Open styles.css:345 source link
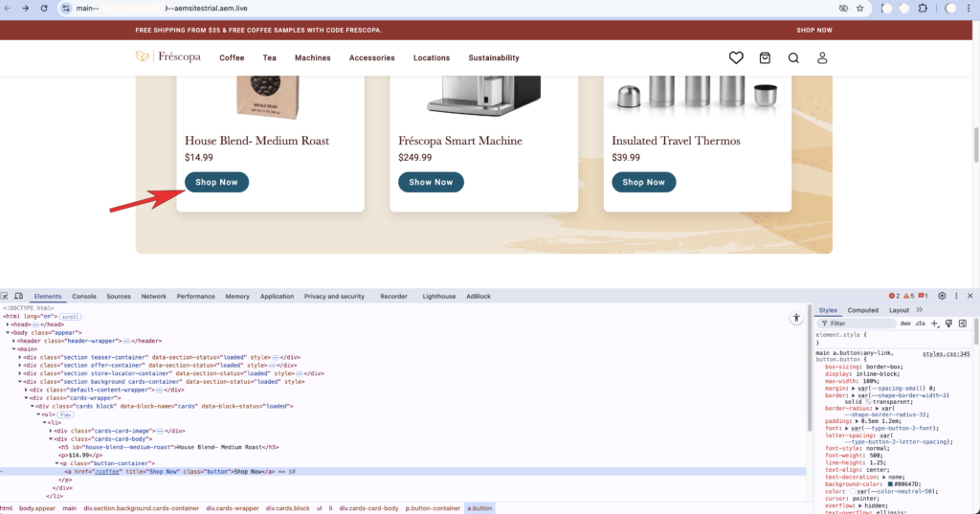The height and width of the screenshot is (514, 980). tap(946, 354)
